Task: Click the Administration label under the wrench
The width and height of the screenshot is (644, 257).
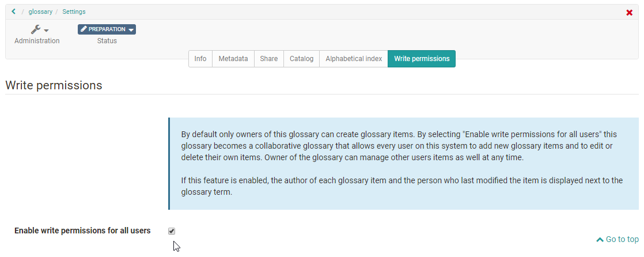Action: coord(37,41)
